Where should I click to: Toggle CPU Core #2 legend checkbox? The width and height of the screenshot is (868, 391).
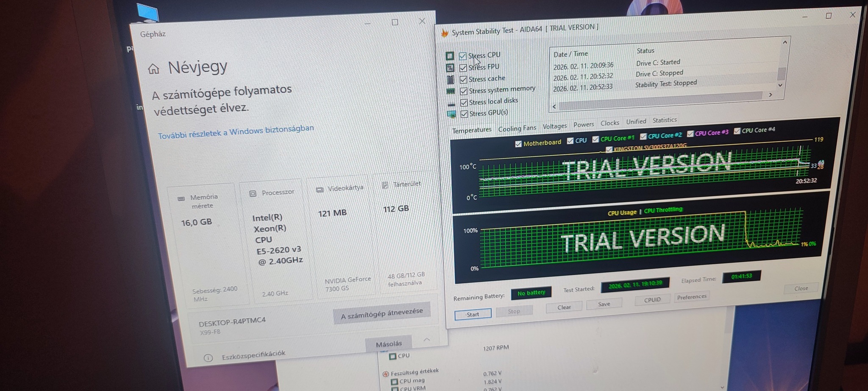click(643, 137)
